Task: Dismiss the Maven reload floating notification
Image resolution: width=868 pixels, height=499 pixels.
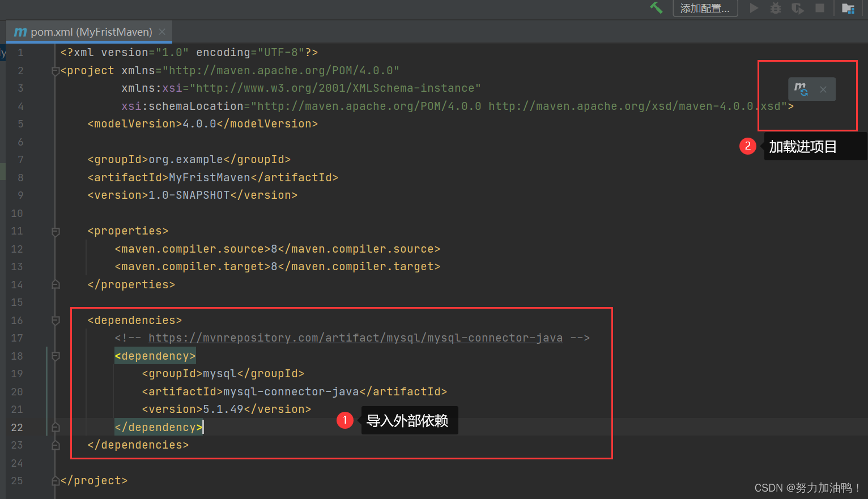Action: (x=823, y=89)
